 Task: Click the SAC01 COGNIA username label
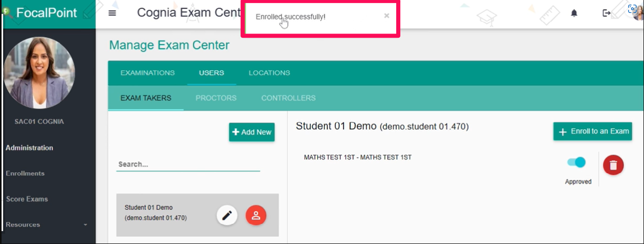[40, 122]
